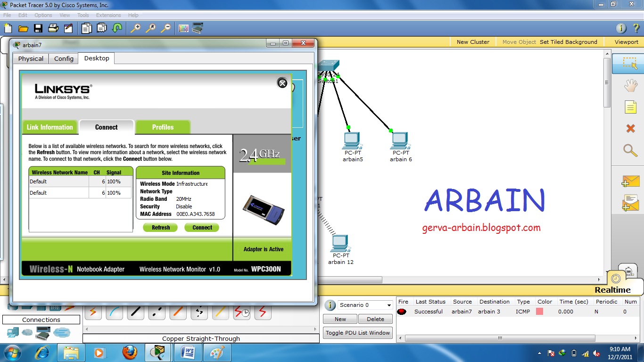Open the File menu
Screen dimensions: 644x362
pos(7,15)
